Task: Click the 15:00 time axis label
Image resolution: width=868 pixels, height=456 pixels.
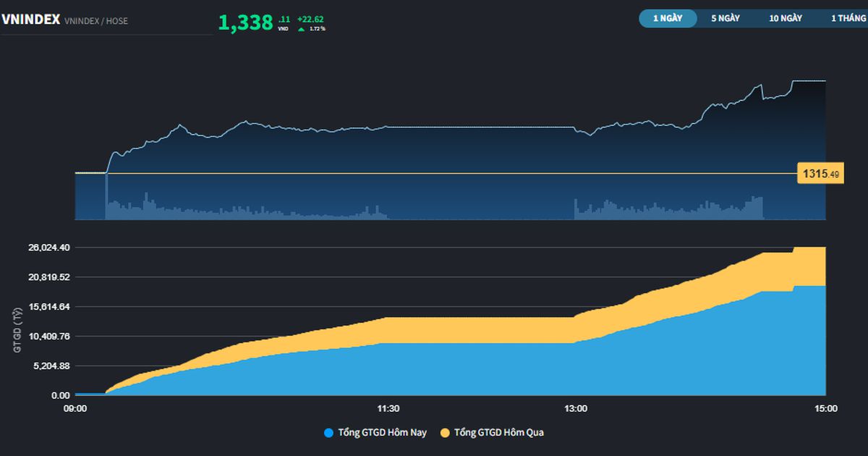Action: 826,408
